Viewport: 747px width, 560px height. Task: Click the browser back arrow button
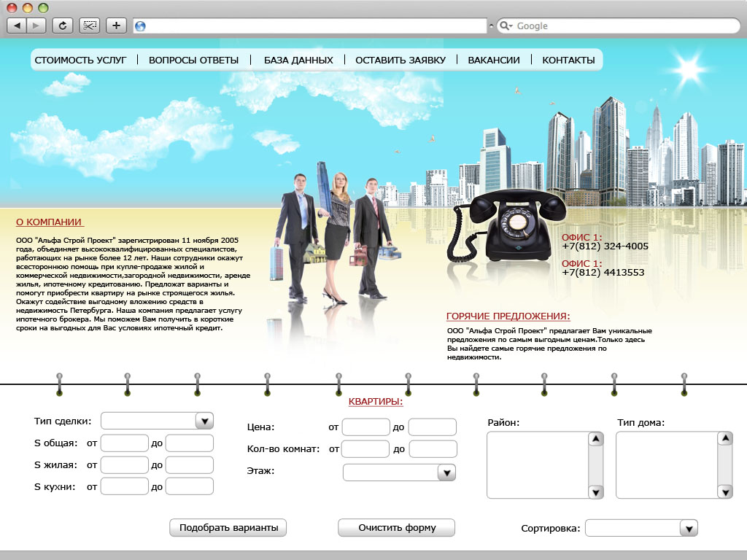pyautogui.click(x=18, y=26)
